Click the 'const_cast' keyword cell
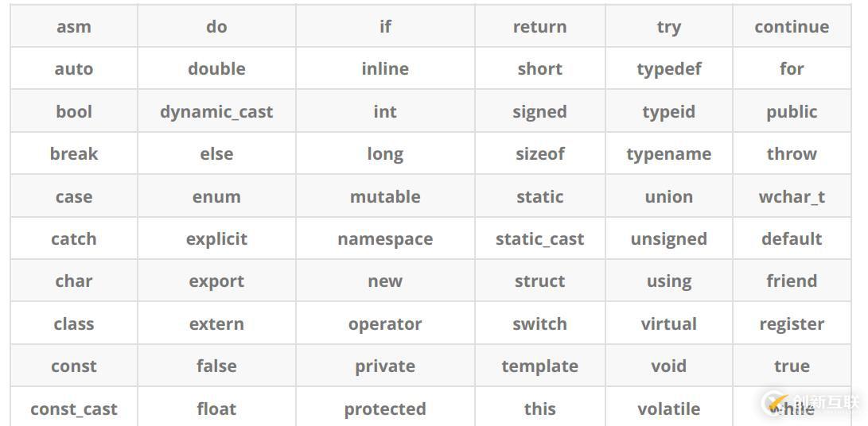This screenshot has height=426, width=868. (74, 409)
